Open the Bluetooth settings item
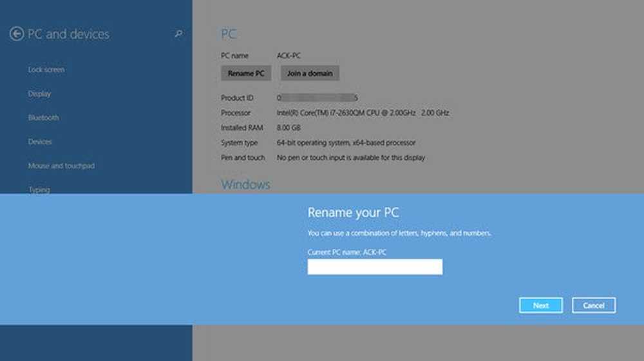 coord(43,117)
